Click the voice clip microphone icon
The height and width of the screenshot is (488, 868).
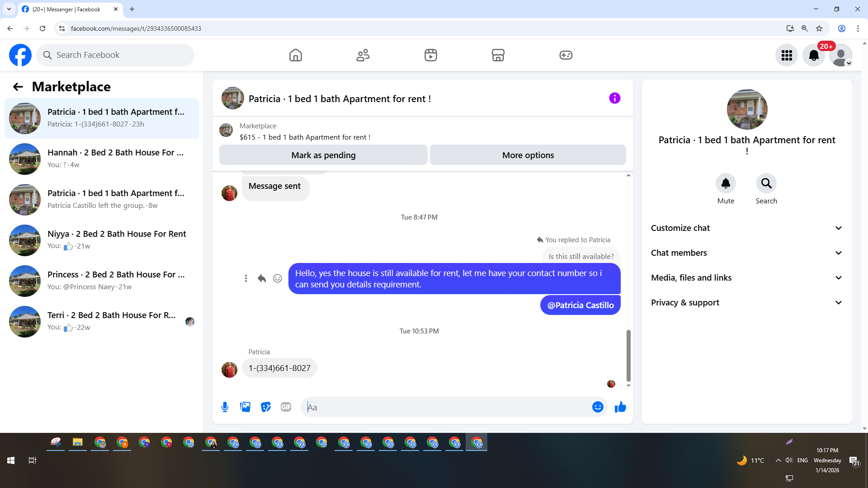tap(225, 407)
